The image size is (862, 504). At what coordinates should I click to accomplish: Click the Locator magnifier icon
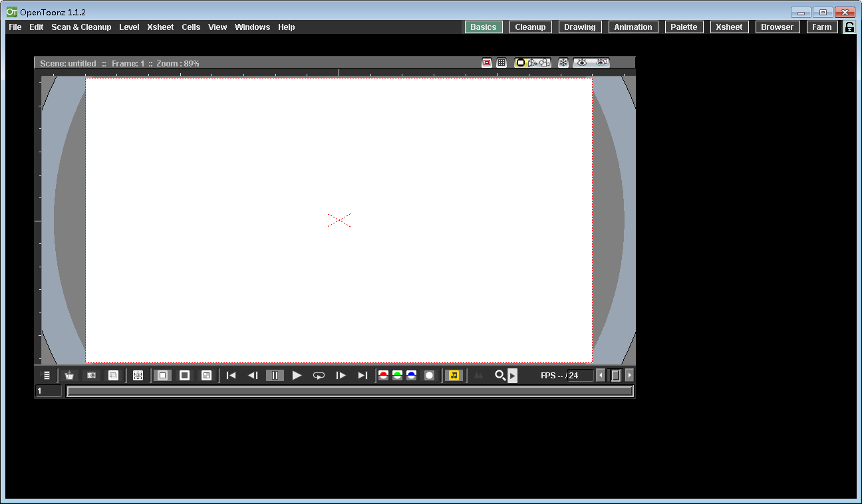[x=500, y=376]
